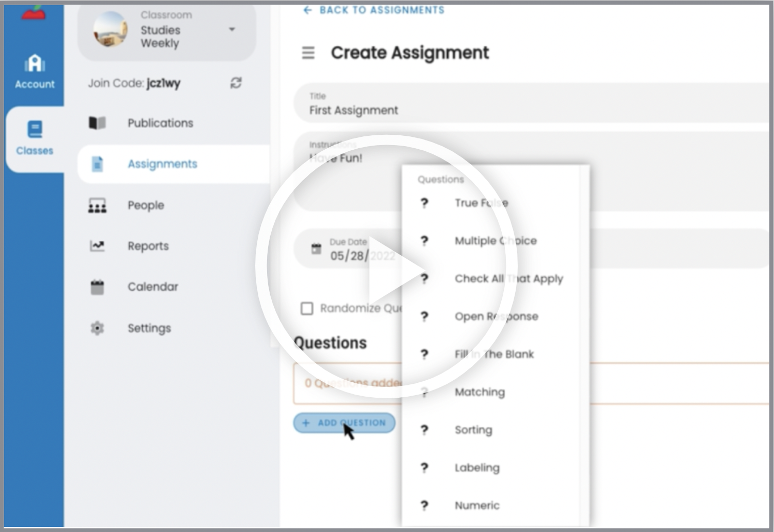Click the Account home icon
Image resolution: width=774 pixels, height=532 pixels.
coord(34,64)
